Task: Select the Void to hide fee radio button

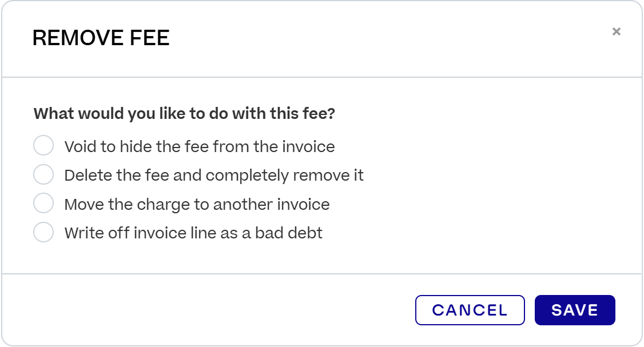Action: [x=43, y=146]
